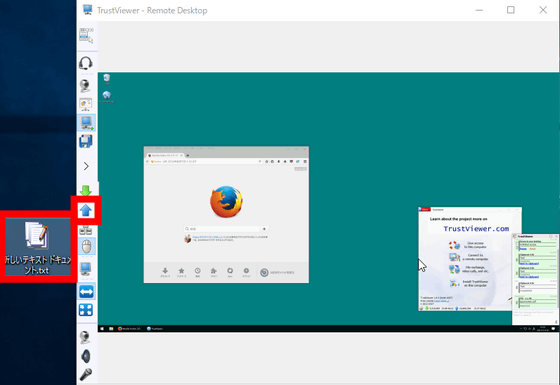Click the Firefox logo in remote browser
Viewport: 560px width, 385px height.
pos(226,201)
